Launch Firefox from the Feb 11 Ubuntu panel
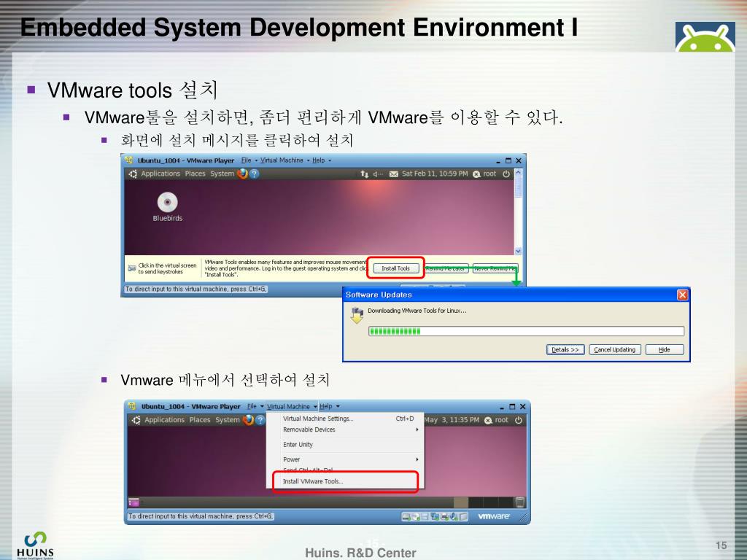 click(242, 174)
